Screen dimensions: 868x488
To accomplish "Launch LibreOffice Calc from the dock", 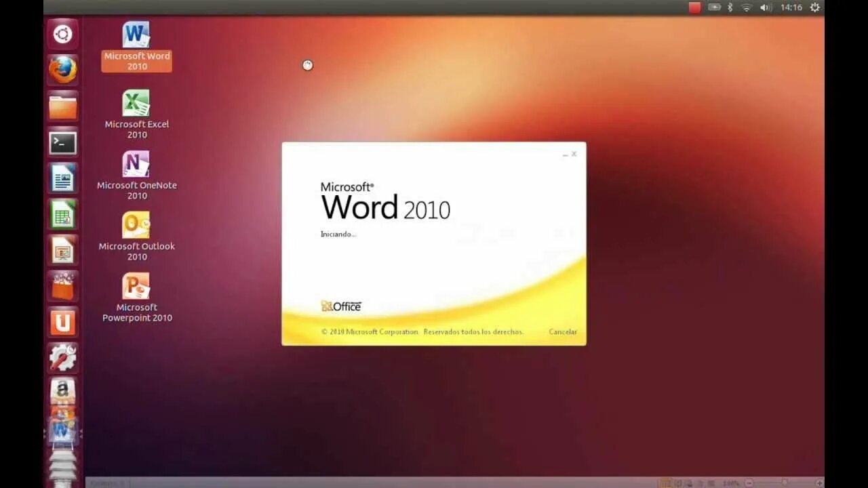I will pyautogui.click(x=63, y=214).
